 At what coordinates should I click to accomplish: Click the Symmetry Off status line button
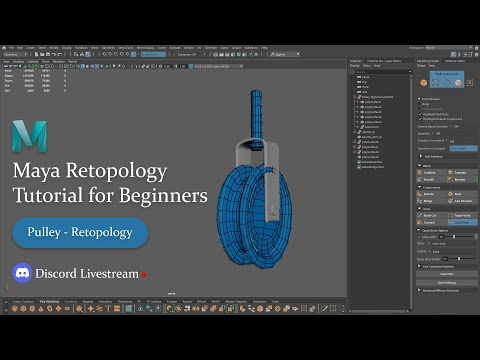tap(187, 54)
